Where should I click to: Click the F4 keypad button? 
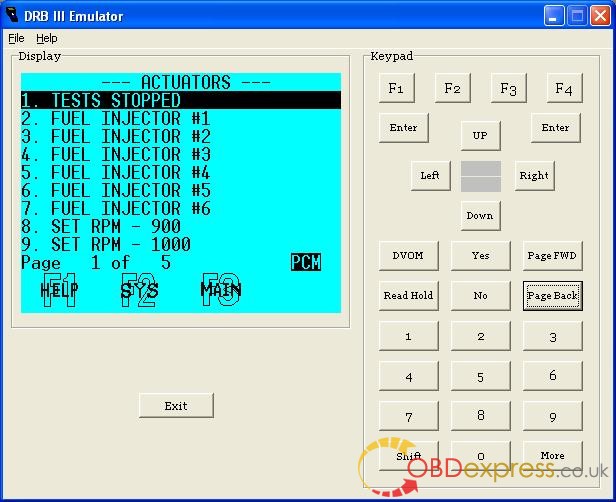[x=564, y=88]
